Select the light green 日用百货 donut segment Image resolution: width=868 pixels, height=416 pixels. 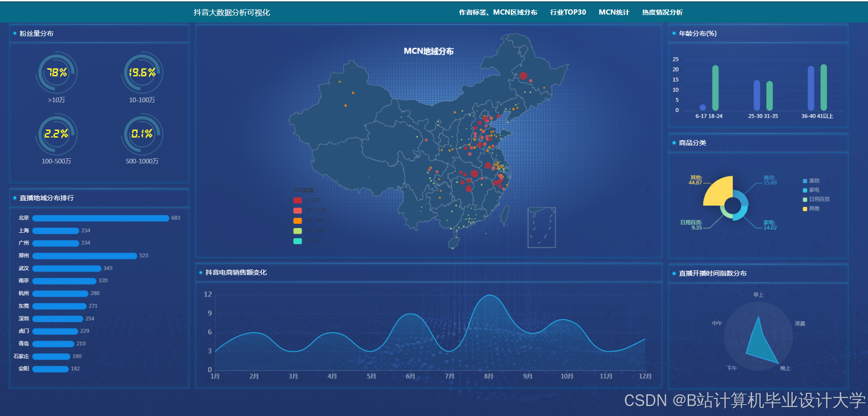tap(725, 213)
